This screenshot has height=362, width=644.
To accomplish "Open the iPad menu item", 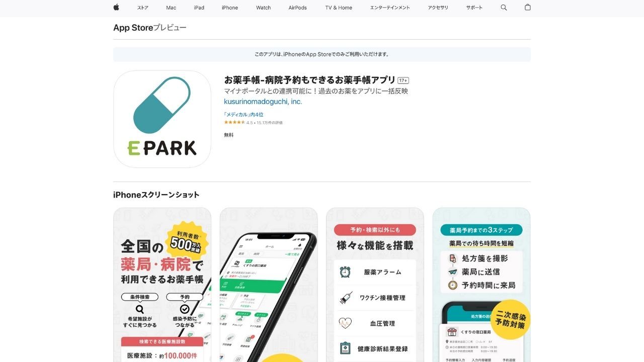I will click(x=199, y=8).
